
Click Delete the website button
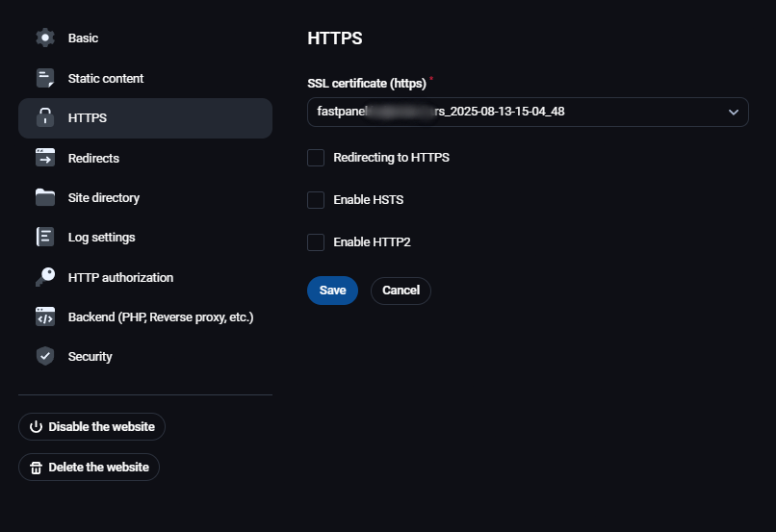pos(89,468)
